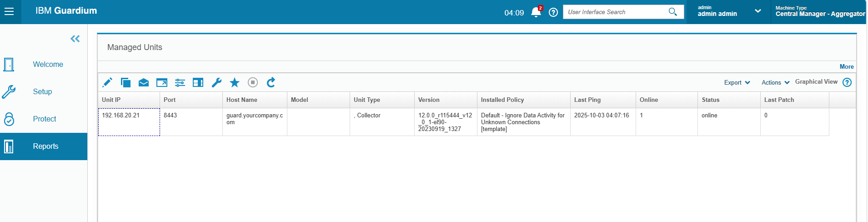Sort by Status column header
Viewport: 868px width, 222px height.
point(729,100)
